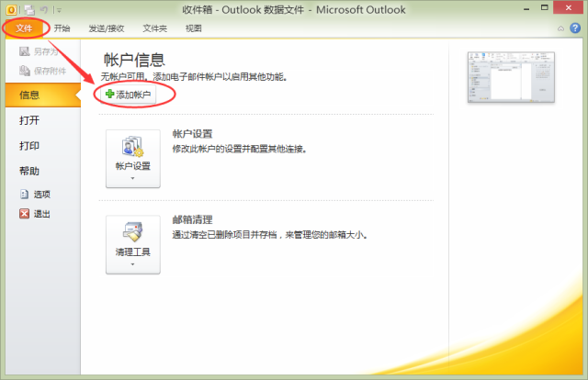Select the 文件夹 ribbon tab
588x380 pixels.
[x=155, y=28]
